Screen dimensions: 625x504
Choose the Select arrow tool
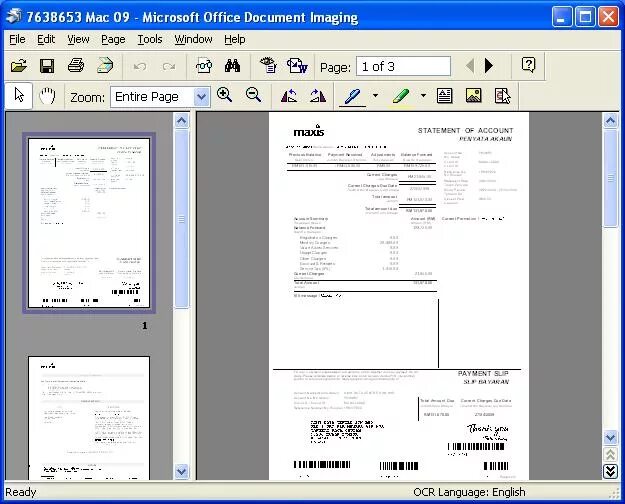click(19, 96)
